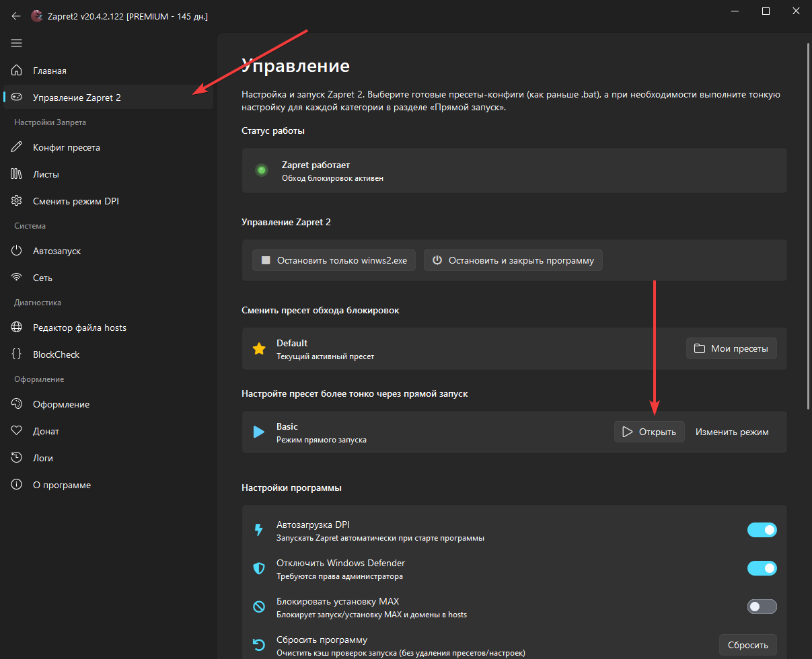
Task: Open Редактор файла hosts
Action: click(108, 327)
